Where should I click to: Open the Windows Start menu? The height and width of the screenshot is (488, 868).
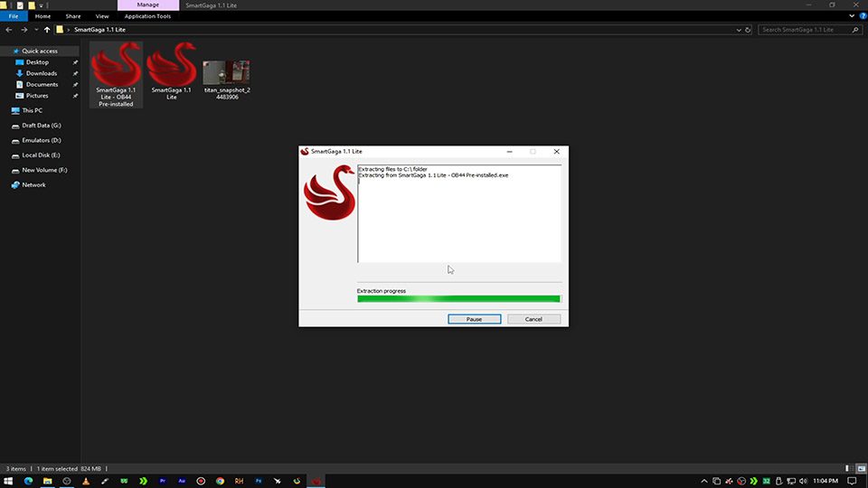[8, 481]
